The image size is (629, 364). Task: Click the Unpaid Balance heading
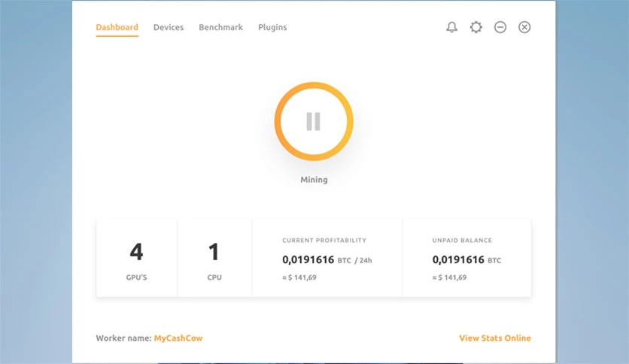tap(462, 240)
